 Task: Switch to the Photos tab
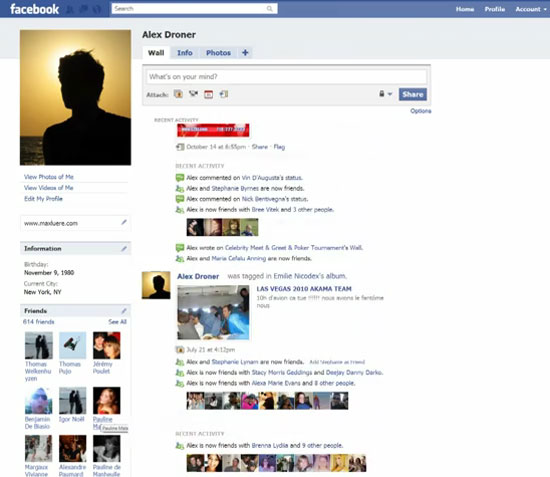click(218, 53)
